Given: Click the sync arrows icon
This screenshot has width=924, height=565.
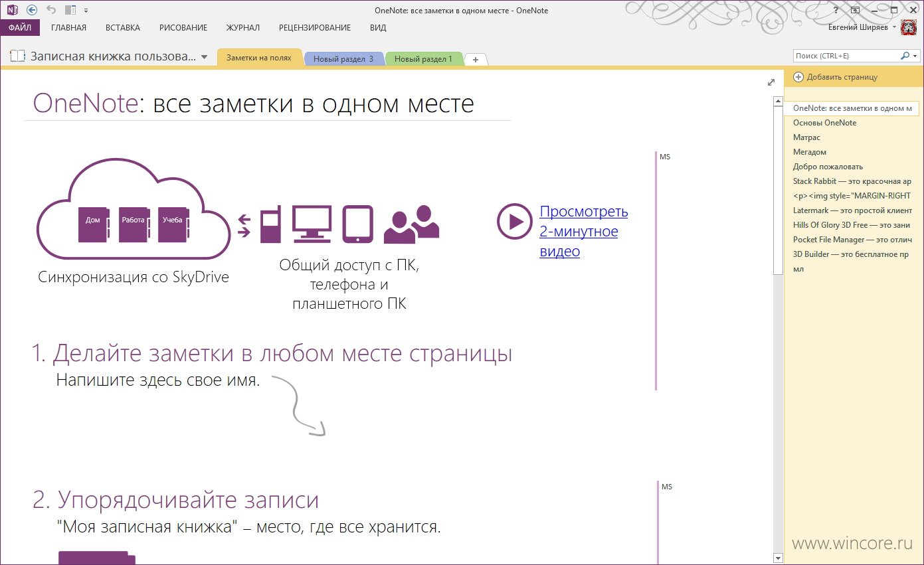Looking at the screenshot, I should [x=244, y=226].
